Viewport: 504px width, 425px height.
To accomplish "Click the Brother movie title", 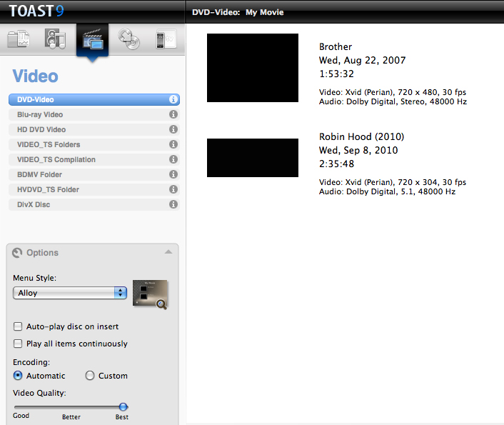I will [336, 47].
